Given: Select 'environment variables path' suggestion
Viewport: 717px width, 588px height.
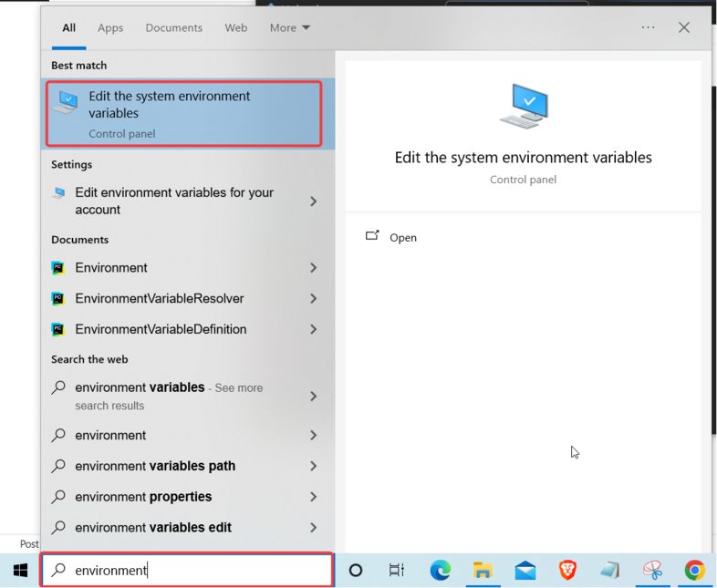Looking at the screenshot, I should coord(155,466).
